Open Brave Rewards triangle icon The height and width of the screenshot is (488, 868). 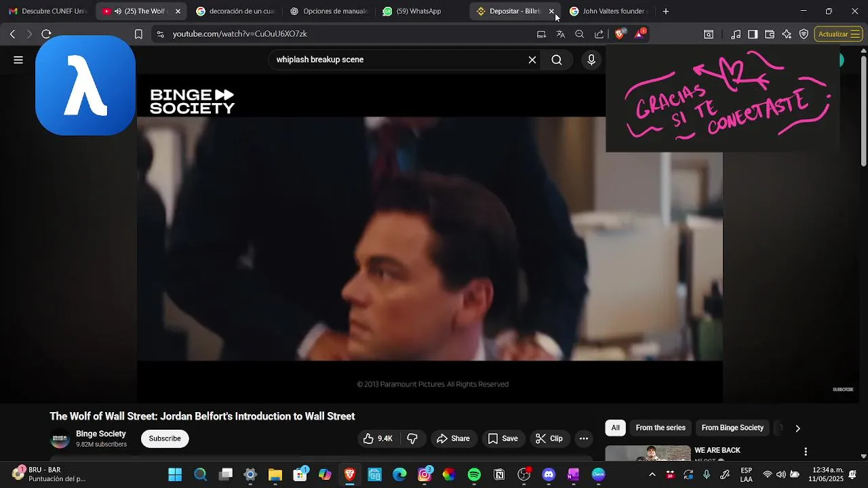point(639,34)
